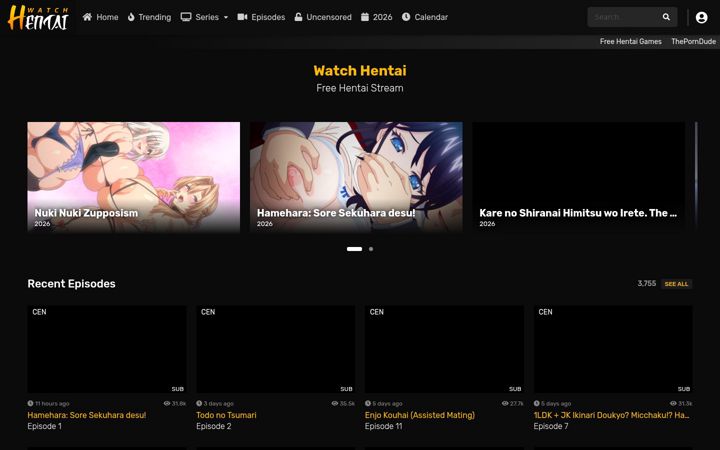Image resolution: width=720 pixels, height=450 pixels.
Task: Open the release Calendar
Action: (x=425, y=17)
